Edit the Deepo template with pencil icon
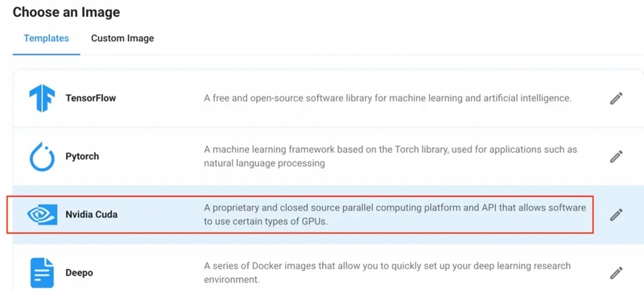The width and height of the screenshot is (644, 291). [616, 273]
